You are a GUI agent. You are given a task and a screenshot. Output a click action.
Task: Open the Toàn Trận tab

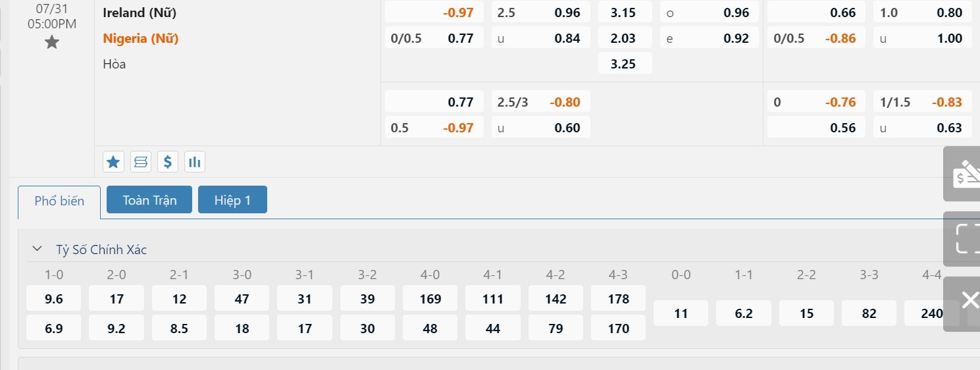(149, 200)
